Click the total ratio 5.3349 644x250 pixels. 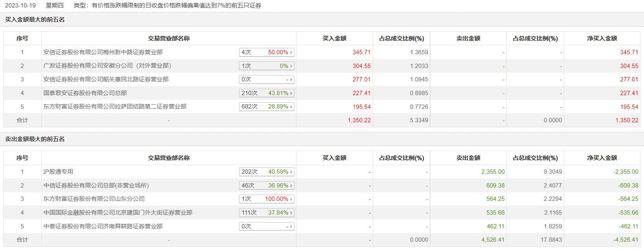tap(419, 120)
